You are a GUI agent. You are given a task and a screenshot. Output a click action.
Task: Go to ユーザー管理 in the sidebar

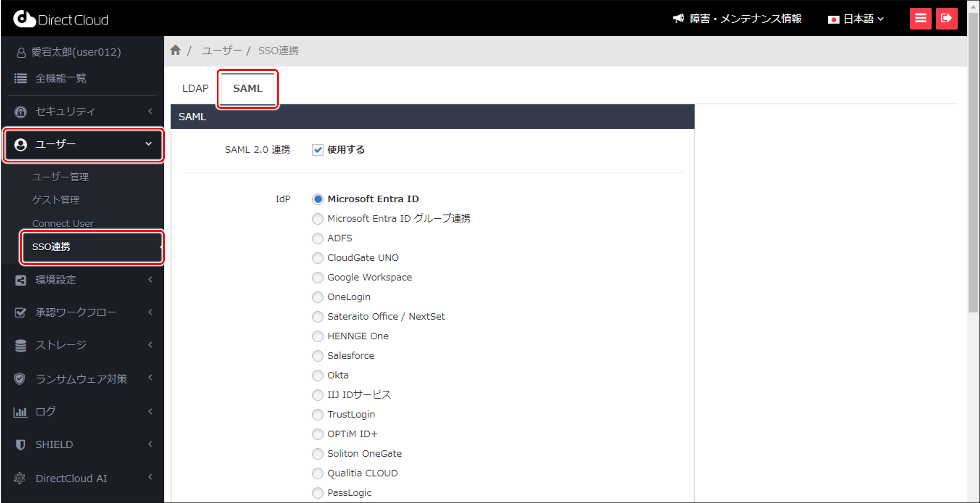click(60, 177)
